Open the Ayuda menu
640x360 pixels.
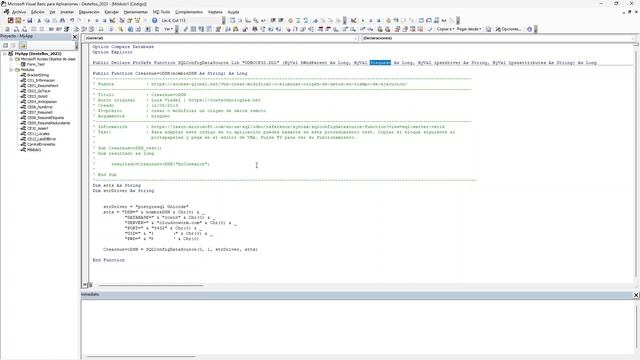point(233,12)
